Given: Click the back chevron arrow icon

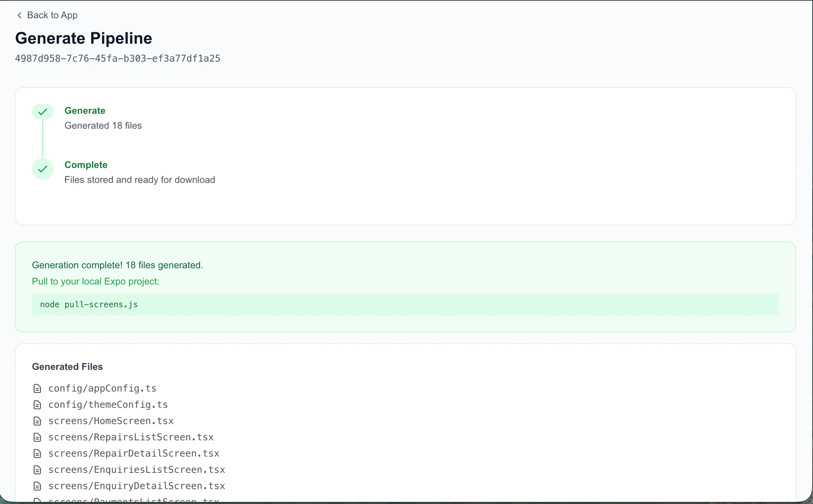Looking at the screenshot, I should pyautogui.click(x=19, y=15).
